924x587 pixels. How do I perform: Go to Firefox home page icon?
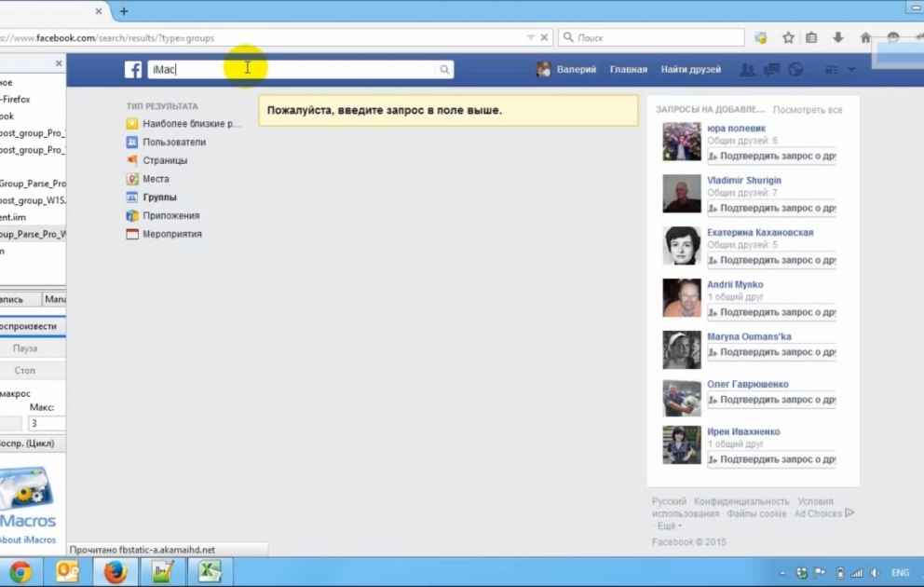tap(865, 37)
